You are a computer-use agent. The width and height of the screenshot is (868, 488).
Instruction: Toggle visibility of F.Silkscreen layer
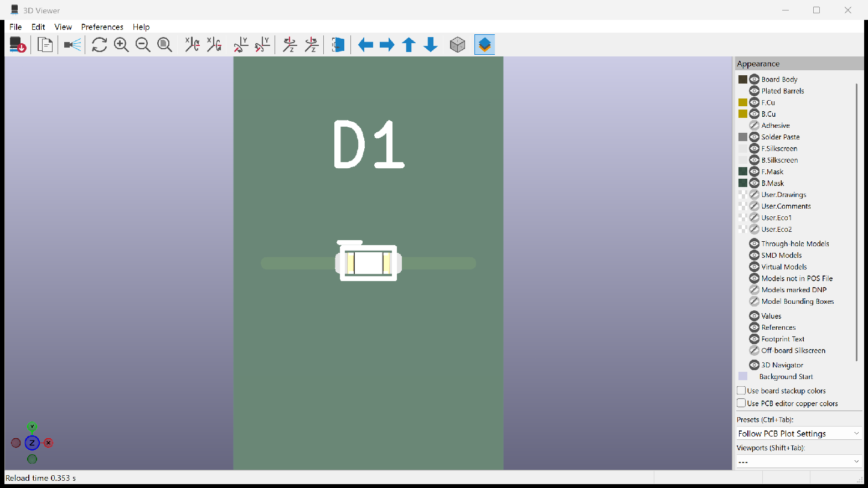(754, 148)
